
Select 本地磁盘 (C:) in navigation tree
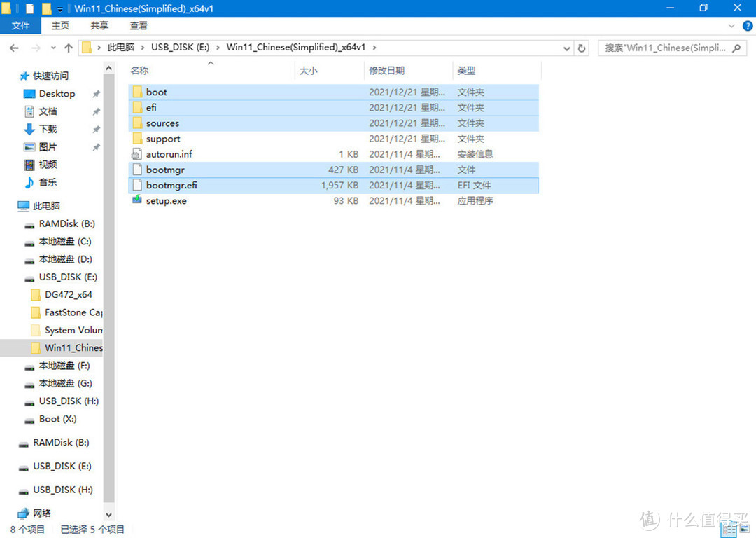(64, 242)
